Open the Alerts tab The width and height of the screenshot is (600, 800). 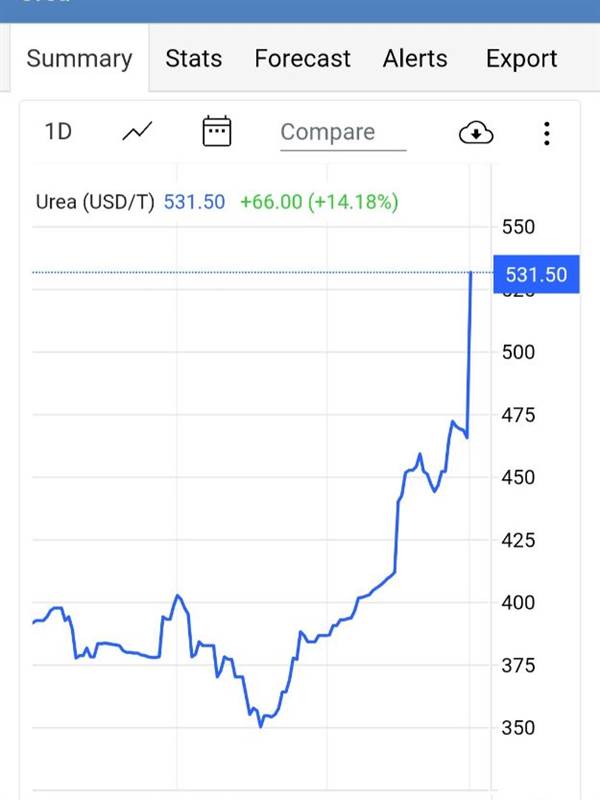[x=415, y=58]
